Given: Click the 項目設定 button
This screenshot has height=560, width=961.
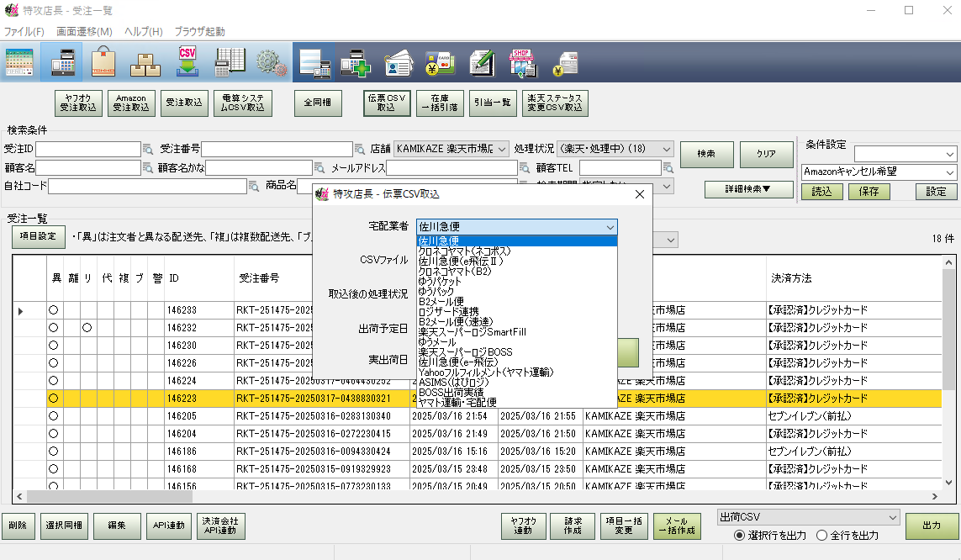Looking at the screenshot, I should coord(38,236).
